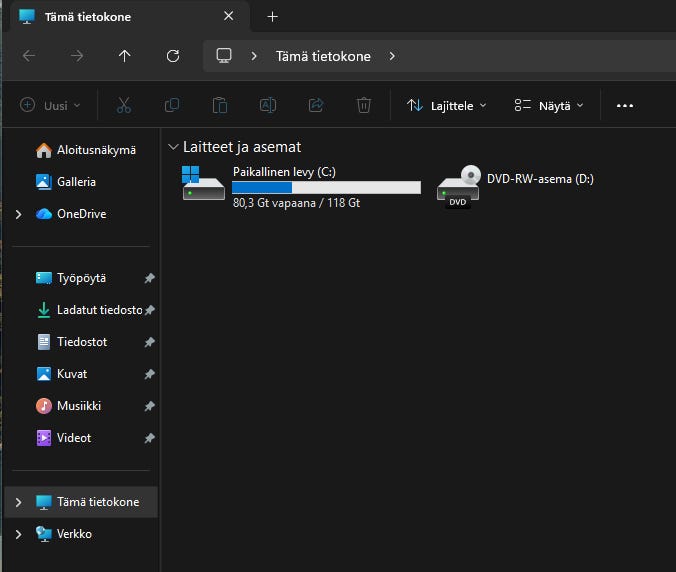Image resolution: width=676 pixels, height=572 pixels.
Task: Select Paikallinen levy (C:) drive
Action: tap(300, 186)
